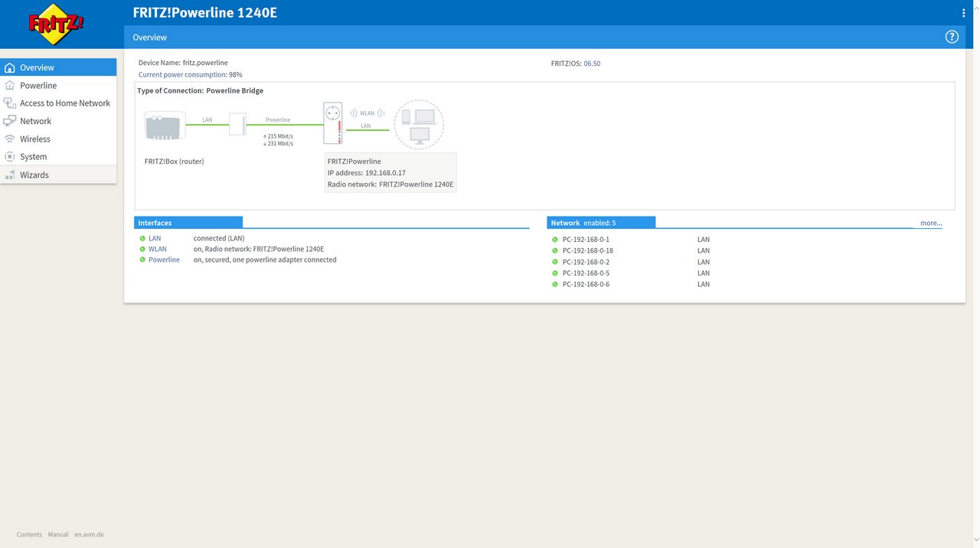The width and height of the screenshot is (980, 548).
Task: Click the downstream 231 Mbit/s rate
Action: [x=278, y=144]
